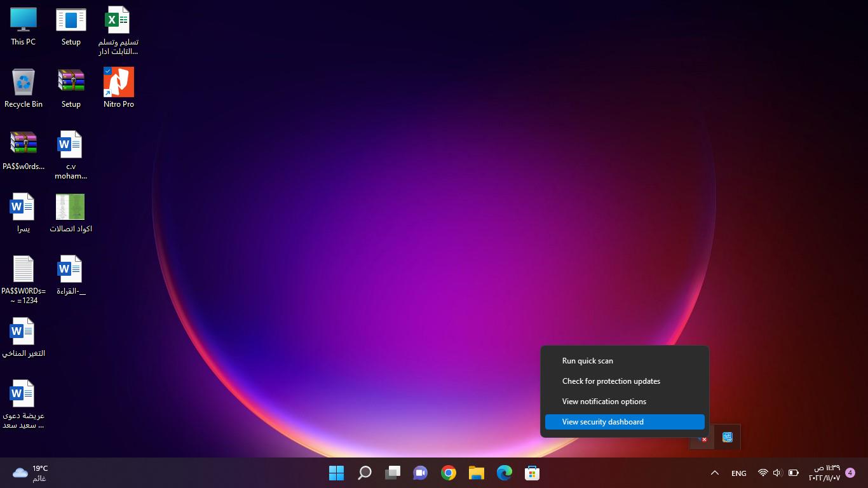Select Check for protection updates
The image size is (868, 488).
[x=611, y=381]
